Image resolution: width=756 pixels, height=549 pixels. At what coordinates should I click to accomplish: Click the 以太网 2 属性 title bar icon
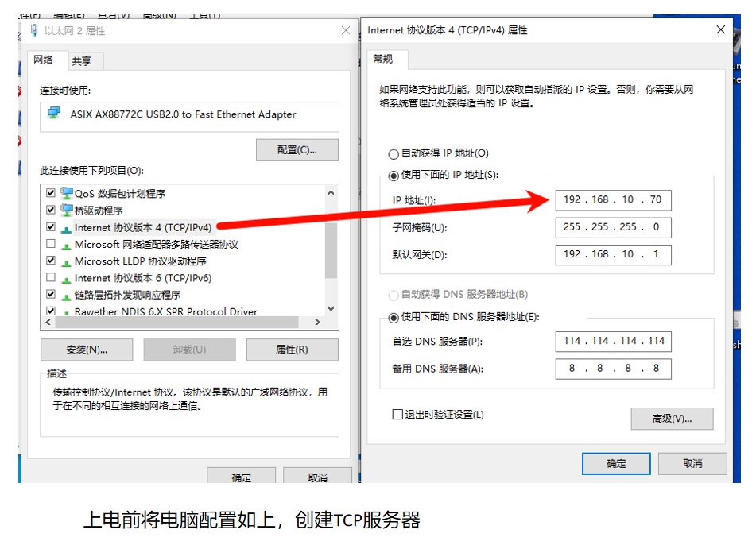coord(34,31)
